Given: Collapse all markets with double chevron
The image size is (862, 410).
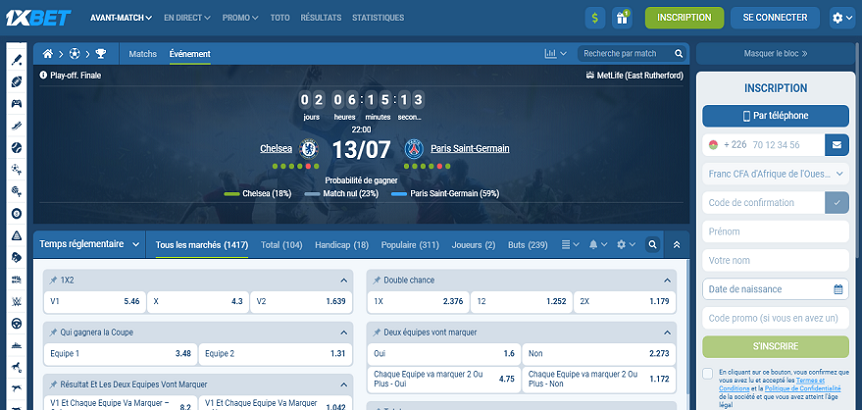Looking at the screenshot, I should point(677,245).
